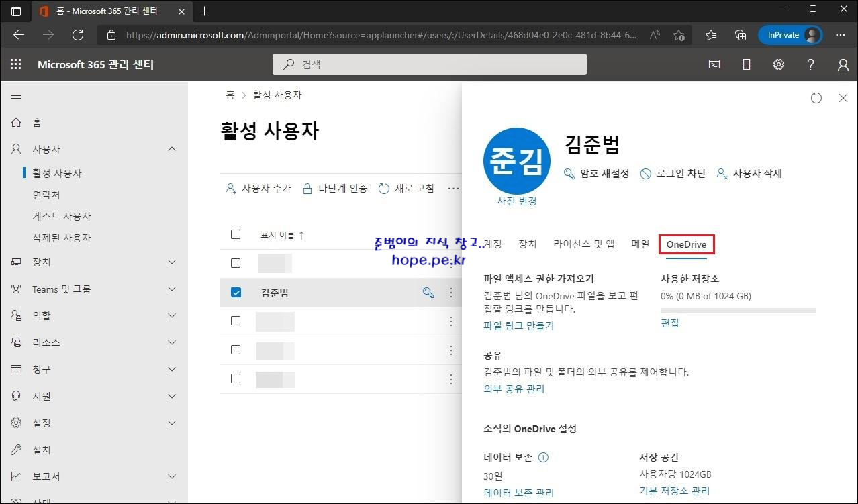The image size is (858, 504).
Task: Click 사용자 추가 button
Action: coord(258,189)
